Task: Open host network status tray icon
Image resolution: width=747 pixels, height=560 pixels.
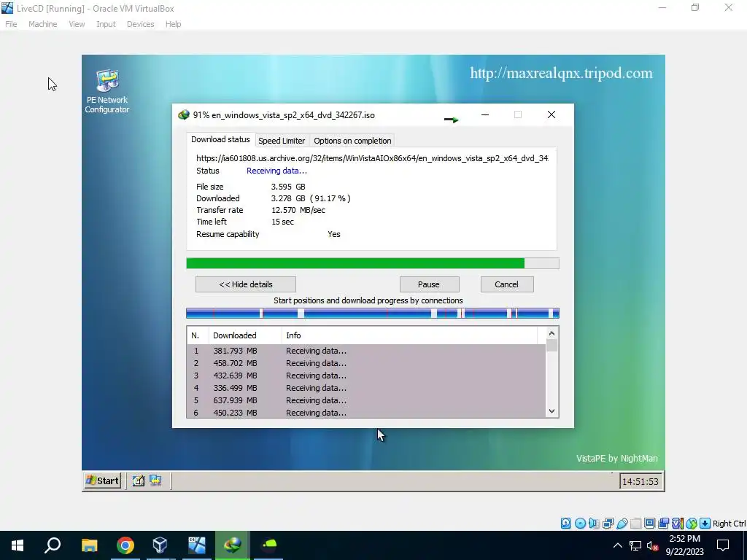Action: tap(635, 545)
